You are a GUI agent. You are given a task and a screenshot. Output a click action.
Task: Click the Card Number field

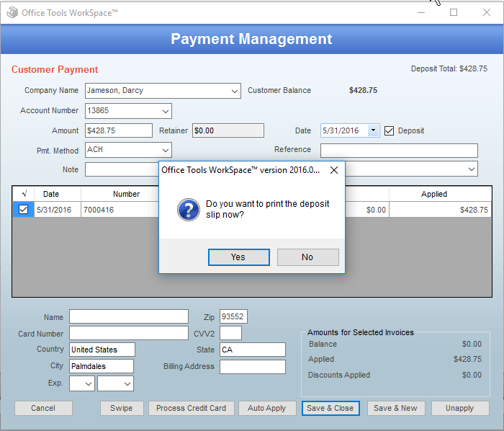[x=129, y=333]
